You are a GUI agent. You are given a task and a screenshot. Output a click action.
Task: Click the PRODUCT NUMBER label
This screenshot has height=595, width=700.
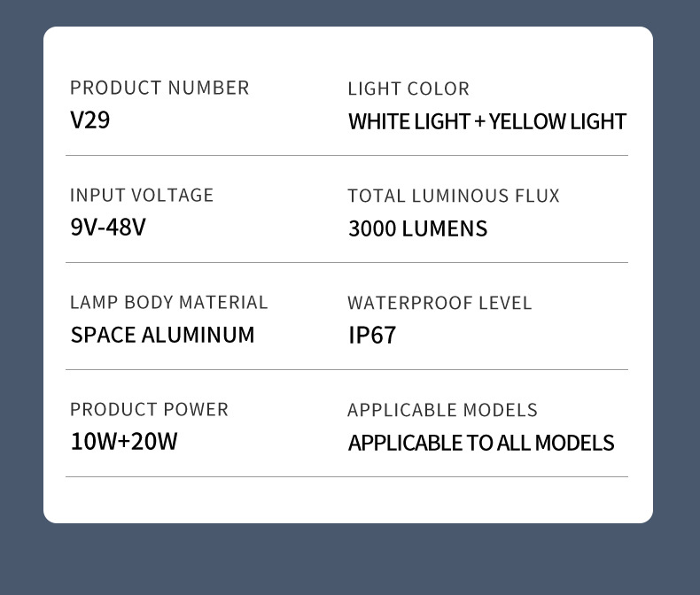tap(159, 88)
